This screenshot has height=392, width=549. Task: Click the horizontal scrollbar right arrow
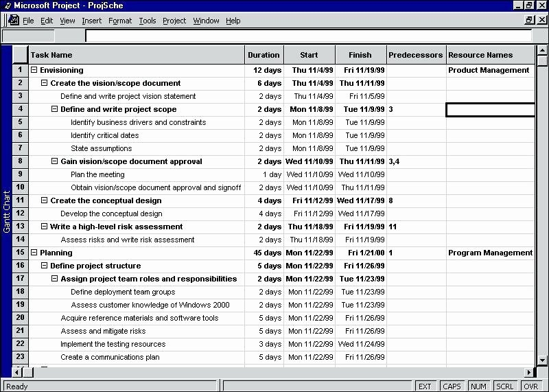[x=529, y=372]
